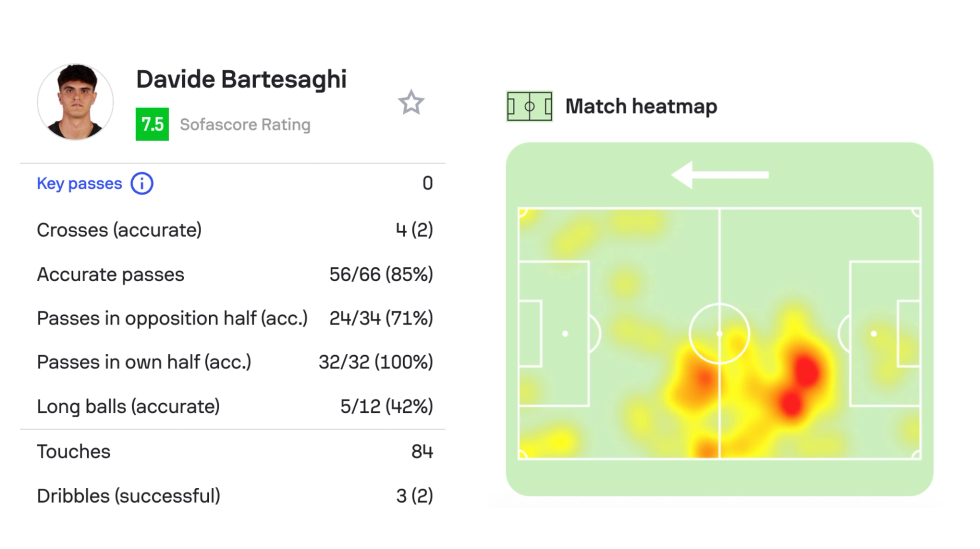Click the player's profile photo

[x=75, y=102]
